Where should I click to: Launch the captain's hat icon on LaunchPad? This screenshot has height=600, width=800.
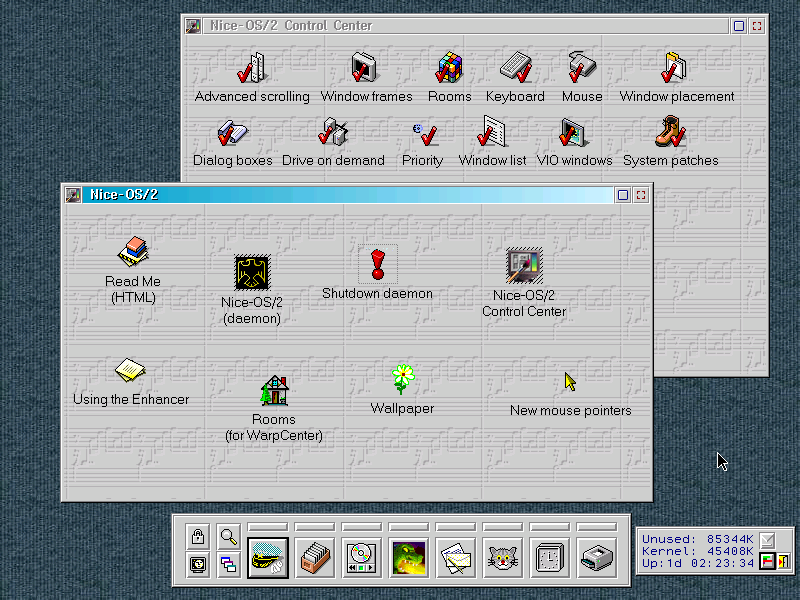coord(268,558)
